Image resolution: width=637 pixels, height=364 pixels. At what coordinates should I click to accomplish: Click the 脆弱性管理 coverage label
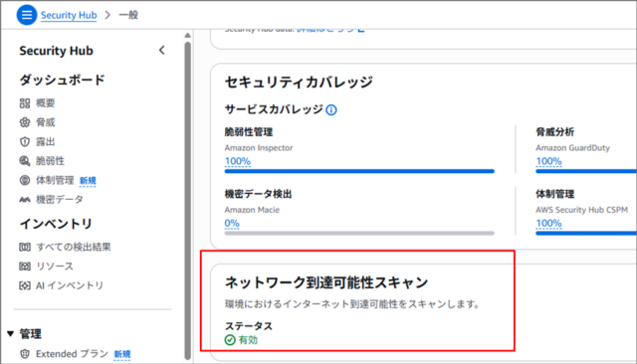(x=249, y=132)
